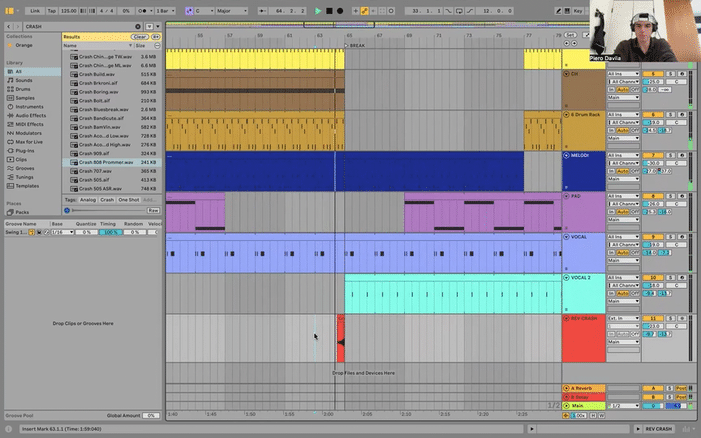Click the stop button in the transport
Image resolution: width=701 pixels, height=438 pixels.
(329, 11)
